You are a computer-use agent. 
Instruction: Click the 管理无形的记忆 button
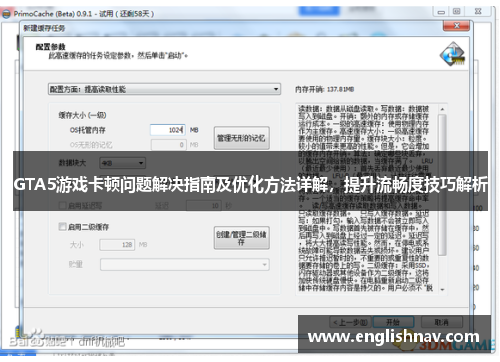(241, 138)
